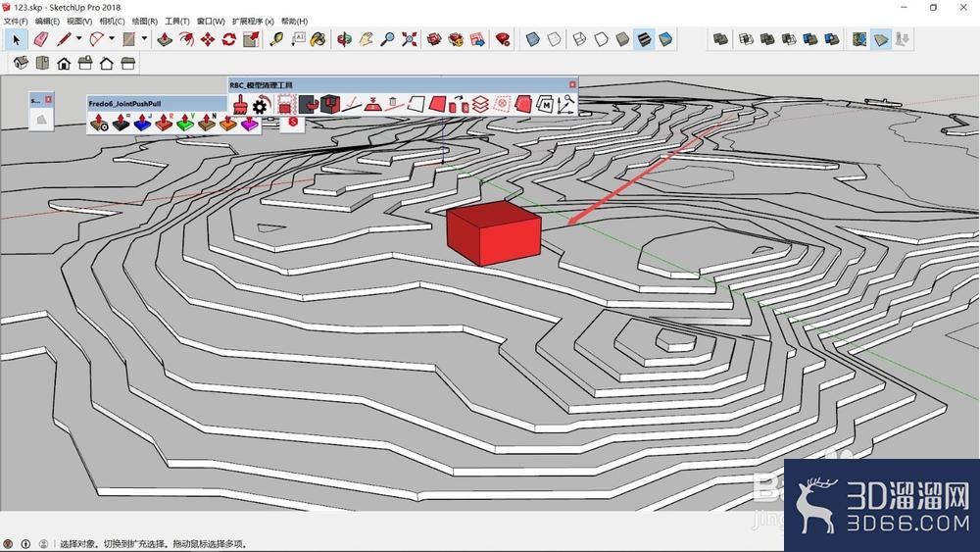The height and width of the screenshot is (552, 980).
Task: Click the Zoom Extents tool
Action: (410, 39)
